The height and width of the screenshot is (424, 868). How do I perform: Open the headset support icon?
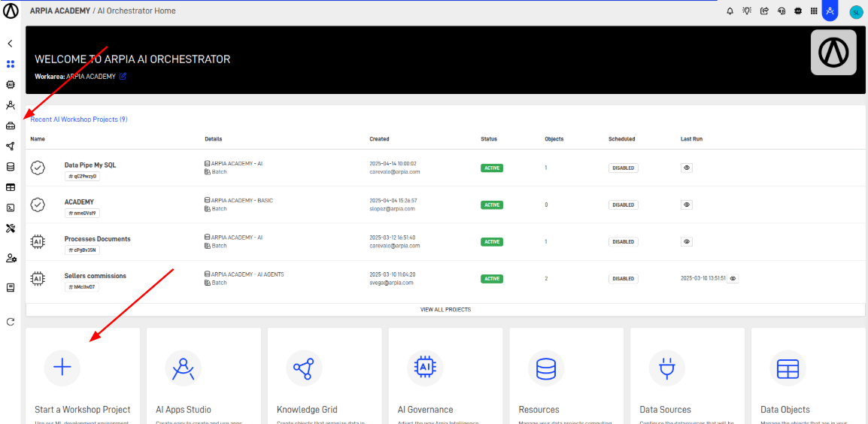click(x=781, y=11)
